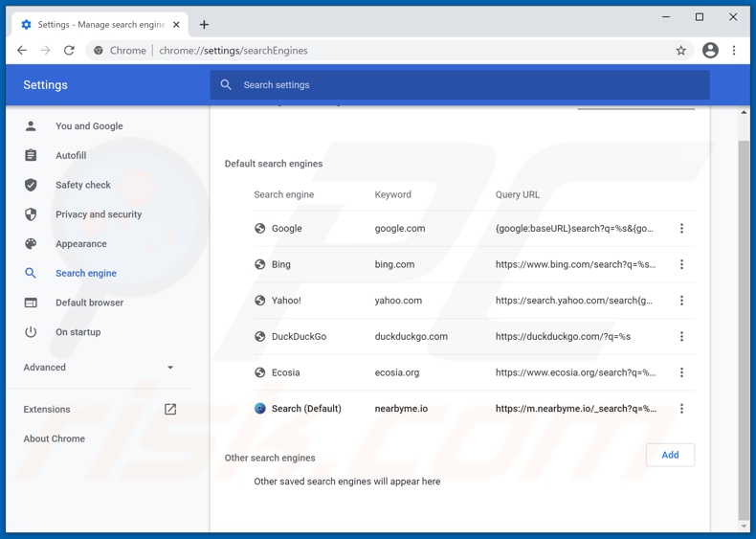The height and width of the screenshot is (539, 756).
Task: Click the bing.com keyword
Action: (394, 264)
